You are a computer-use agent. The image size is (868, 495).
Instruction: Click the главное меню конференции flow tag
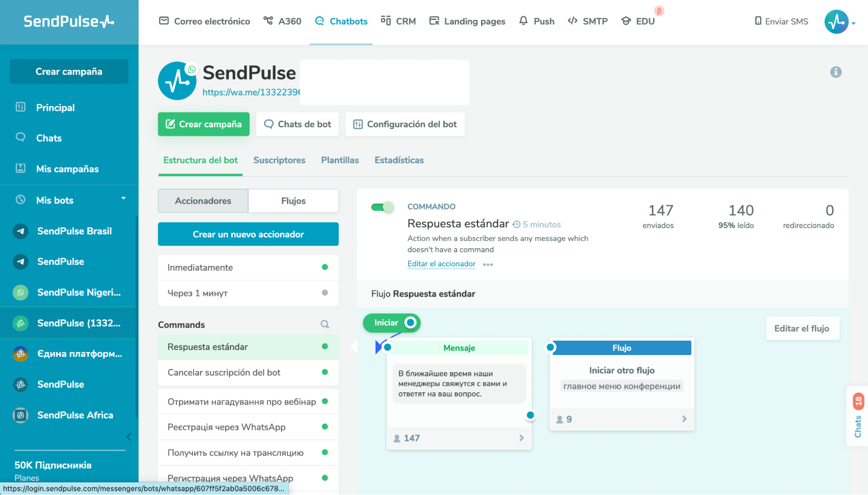click(x=622, y=386)
